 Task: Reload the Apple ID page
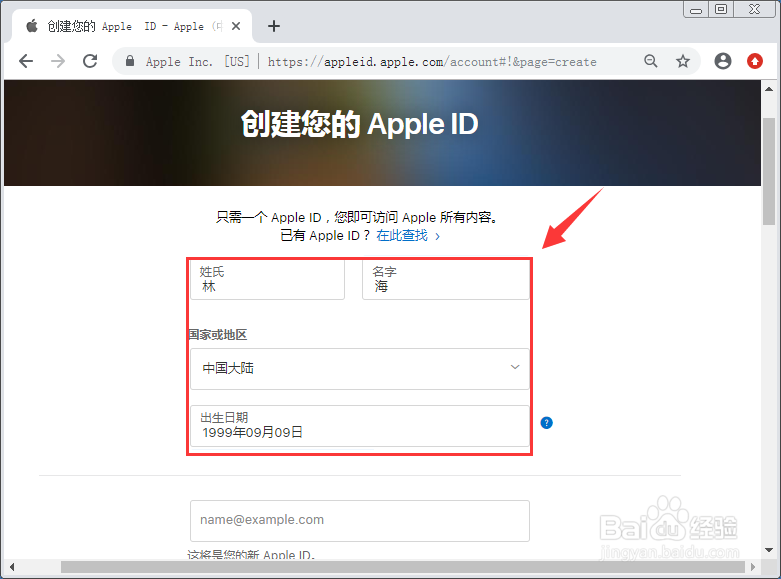[90, 61]
